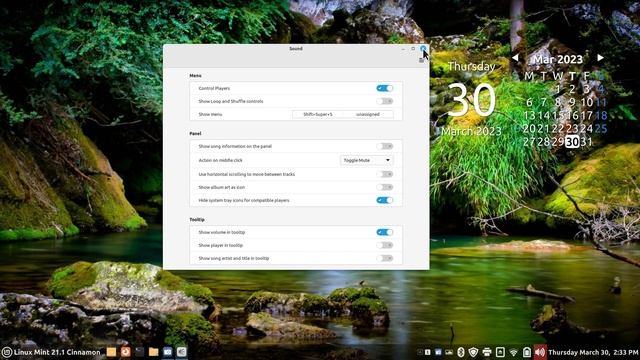This screenshot has width=640, height=360.
Task: Enable Show Loop and Shuffle controls
Action: pyautogui.click(x=384, y=101)
